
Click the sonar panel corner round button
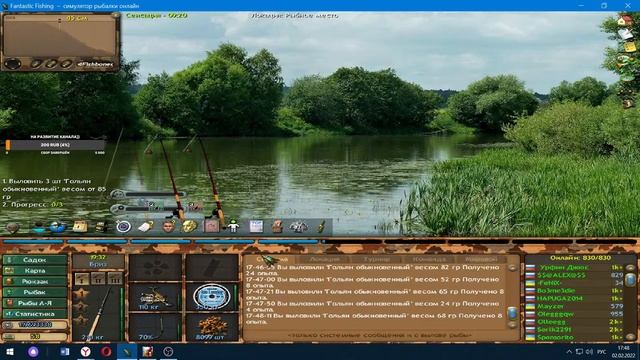point(115,16)
